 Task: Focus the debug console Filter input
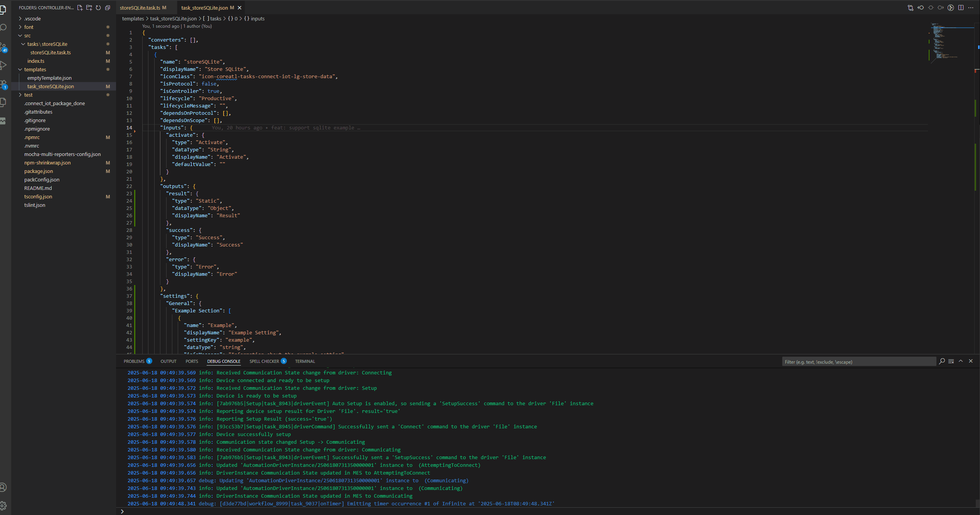859,362
